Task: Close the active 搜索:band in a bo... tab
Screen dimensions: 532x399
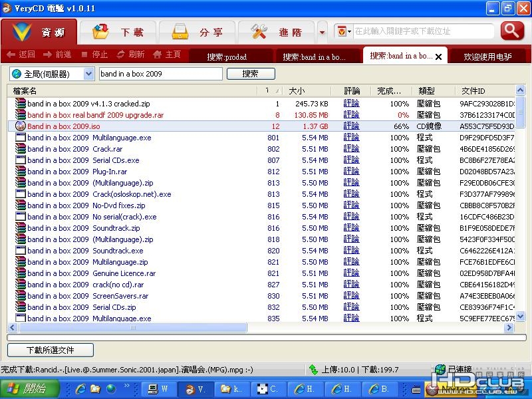Action: click(x=438, y=57)
